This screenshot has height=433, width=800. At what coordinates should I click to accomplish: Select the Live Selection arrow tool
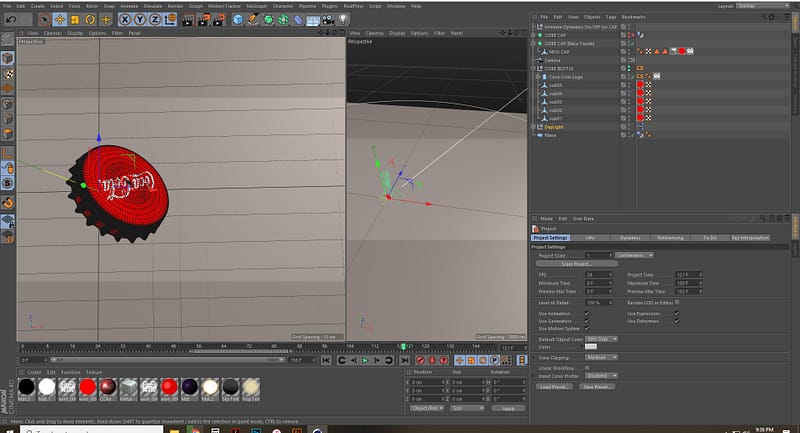pos(44,20)
